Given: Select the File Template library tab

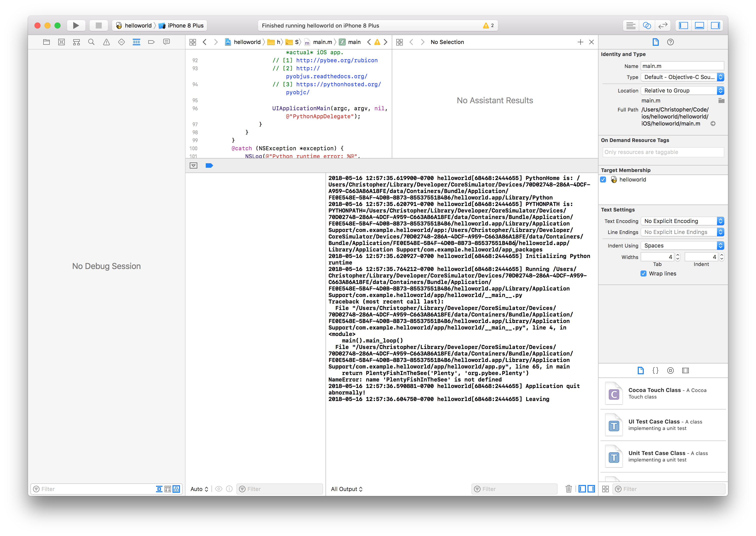Looking at the screenshot, I should tap(640, 370).
